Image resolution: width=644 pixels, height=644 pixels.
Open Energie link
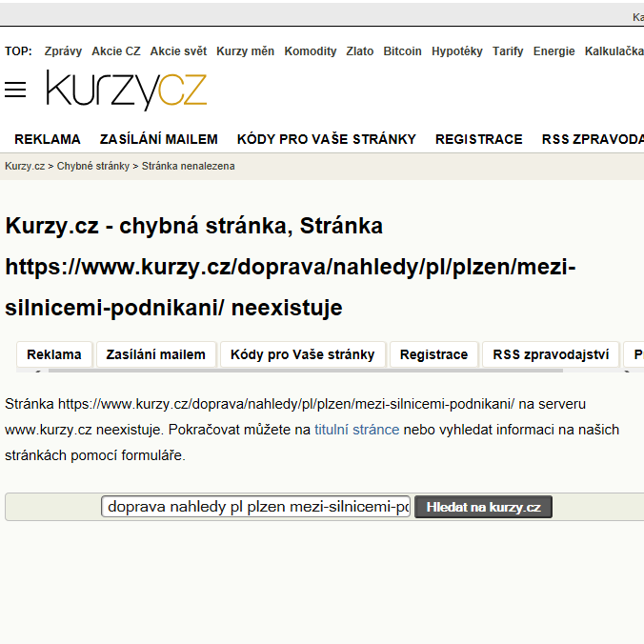(x=553, y=51)
